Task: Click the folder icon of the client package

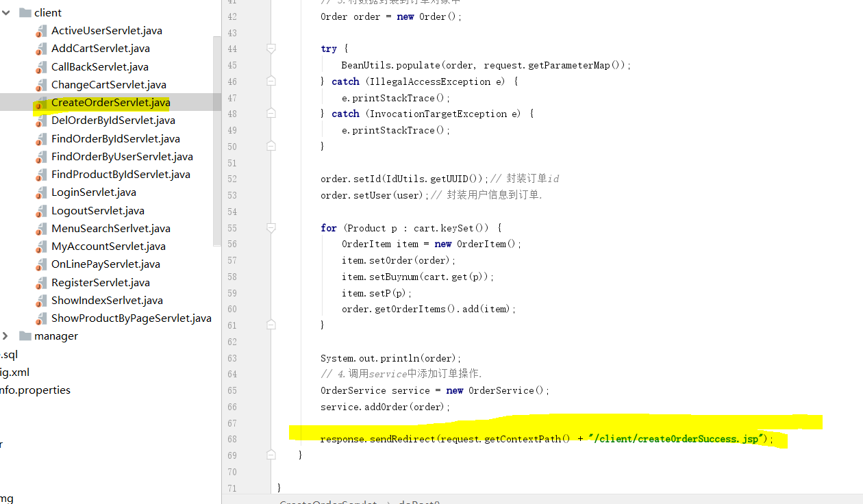Action: (25, 12)
